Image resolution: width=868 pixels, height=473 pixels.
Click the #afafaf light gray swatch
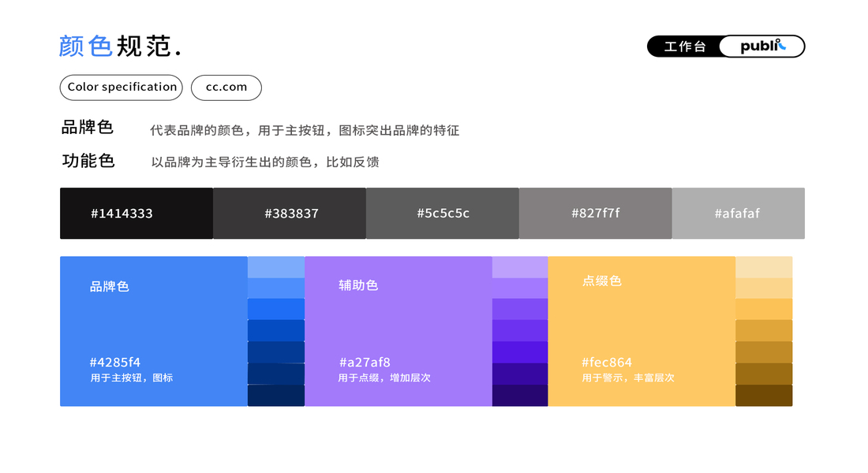coord(739,214)
